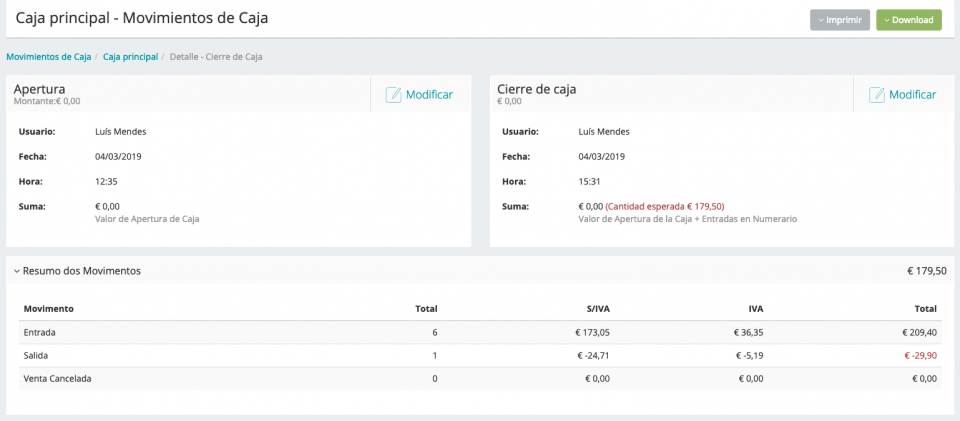Viewport: 960px width, 421px height.
Task: Collapse the Resumo dos Movimentos section
Action: [x=17, y=271]
